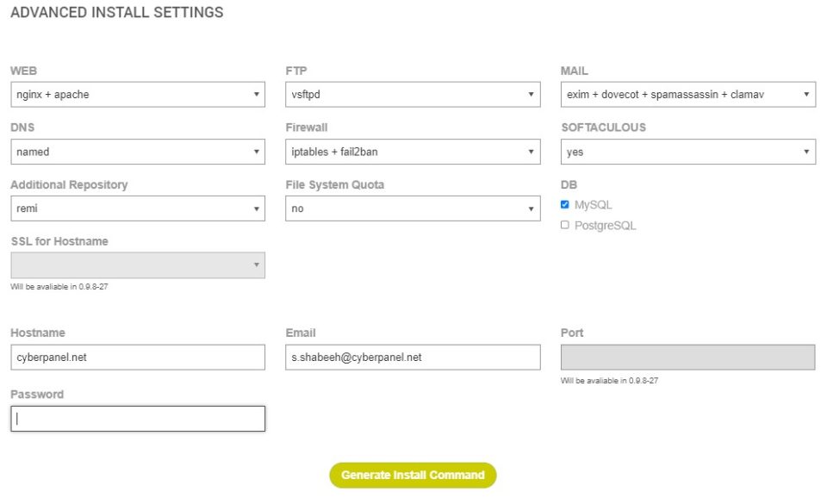827x504 pixels.
Task: Uncheck the MySQL database checkbox
Action: coord(565,204)
